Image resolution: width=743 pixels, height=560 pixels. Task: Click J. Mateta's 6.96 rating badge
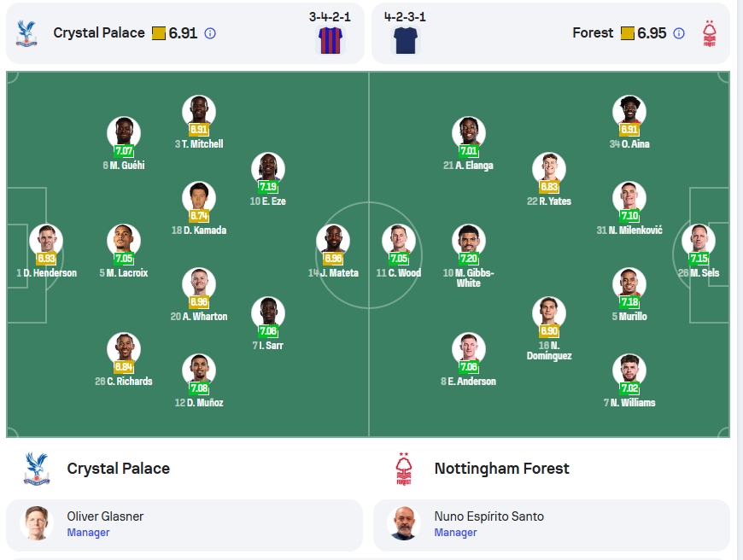[x=333, y=259]
